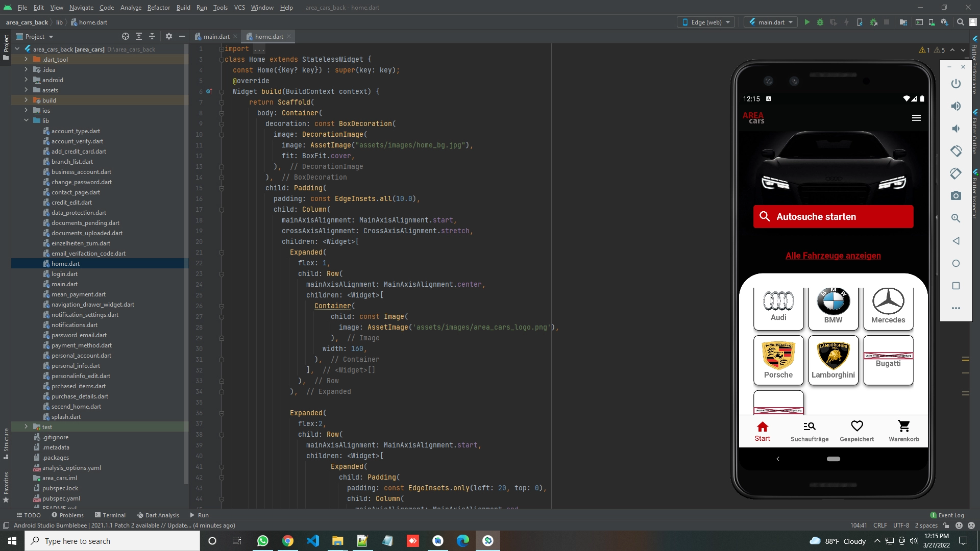This screenshot has width=980, height=551.
Task: Open emulator extended controls (three dots)
Action: (x=956, y=308)
